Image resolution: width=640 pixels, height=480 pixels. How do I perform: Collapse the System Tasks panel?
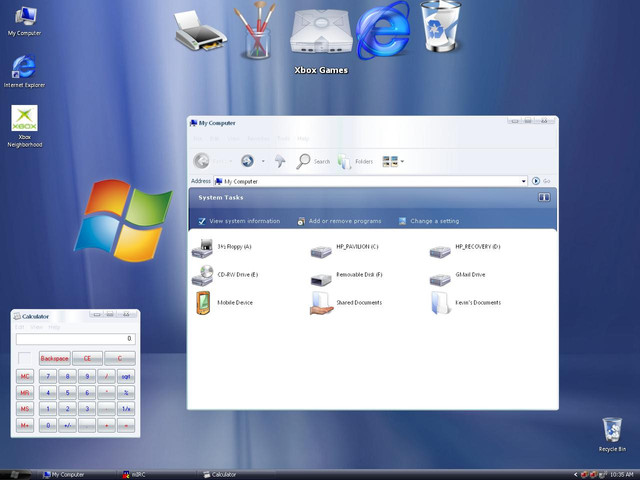coord(544,198)
